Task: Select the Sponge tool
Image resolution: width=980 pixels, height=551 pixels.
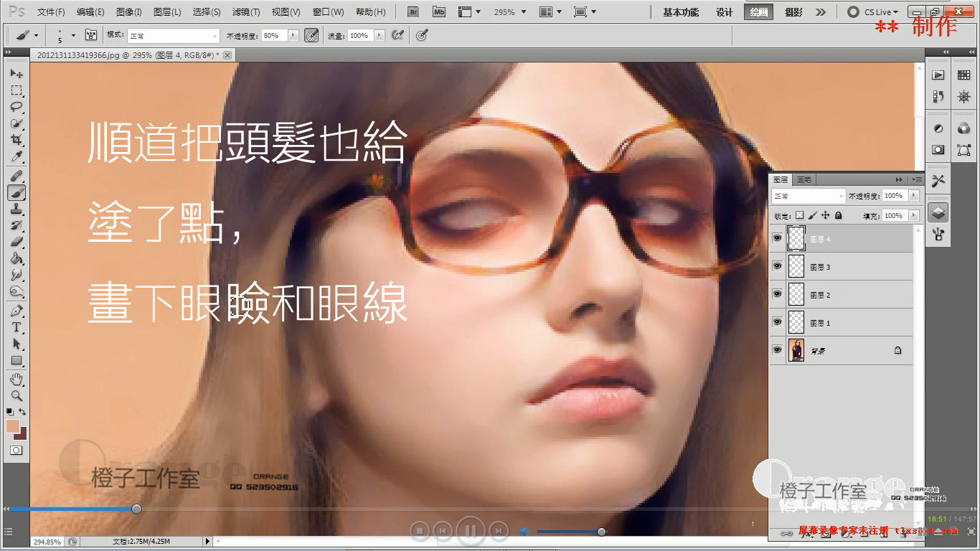Action: (x=17, y=292)
